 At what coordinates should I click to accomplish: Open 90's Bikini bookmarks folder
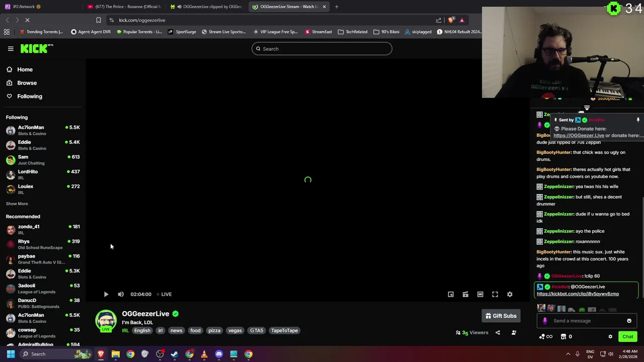click(386, 32)
